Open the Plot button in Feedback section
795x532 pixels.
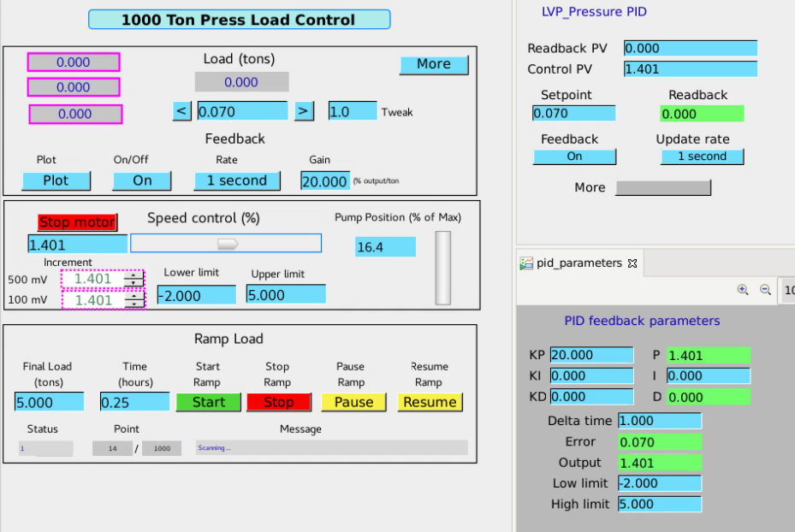point(56,180)
